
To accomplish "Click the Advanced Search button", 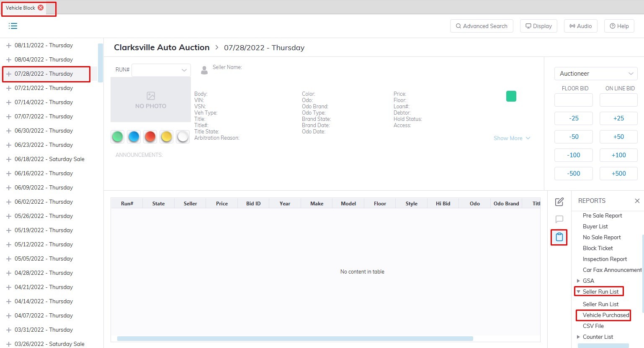I will coord(481,26).
